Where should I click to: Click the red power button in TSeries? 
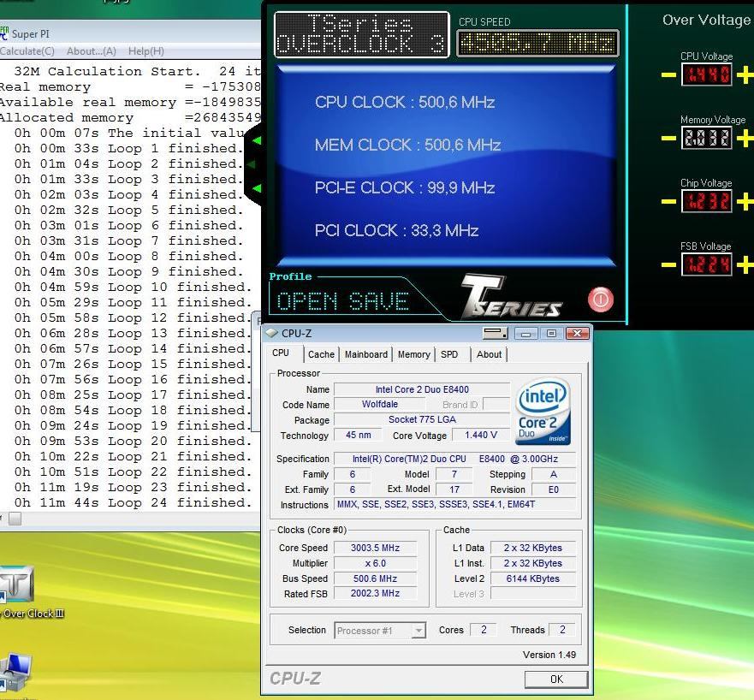[x=601, y=300]
